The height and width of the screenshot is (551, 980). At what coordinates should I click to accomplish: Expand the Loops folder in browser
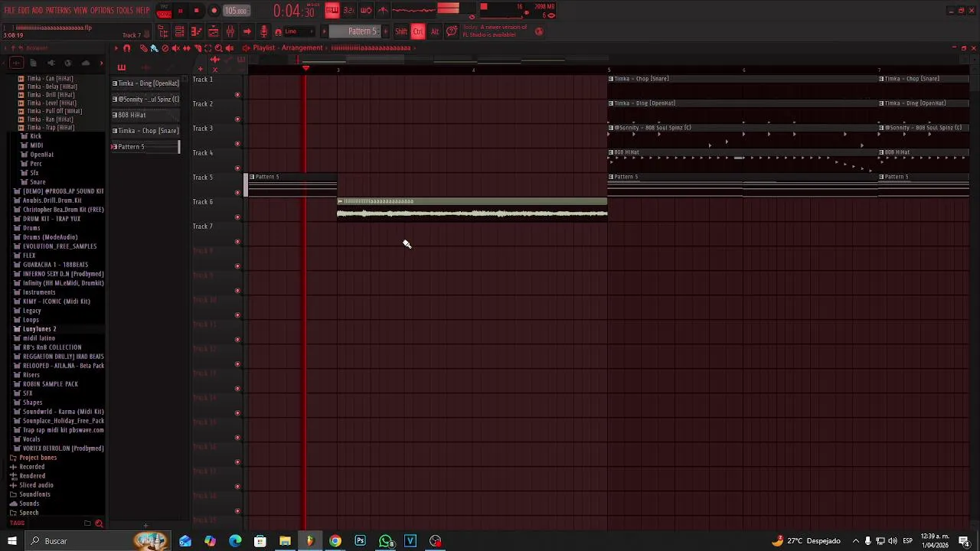pyautogui.click(x=31, y=320)
